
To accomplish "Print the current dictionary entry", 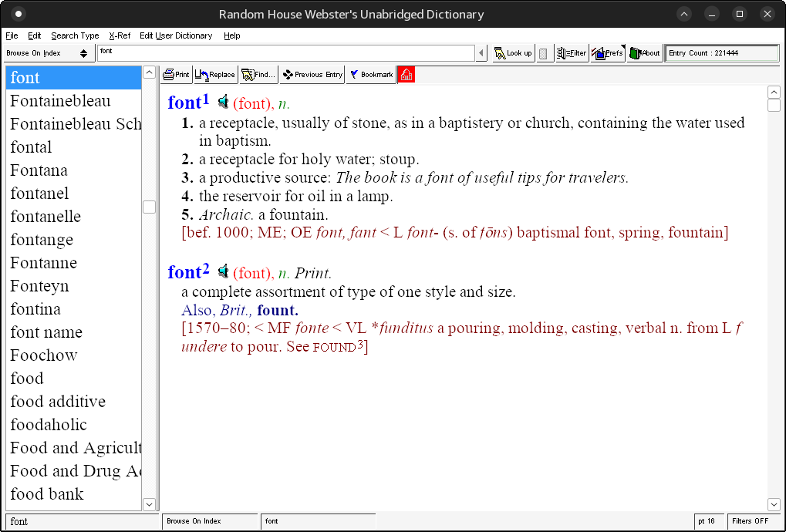I will [x=176, y=75].
